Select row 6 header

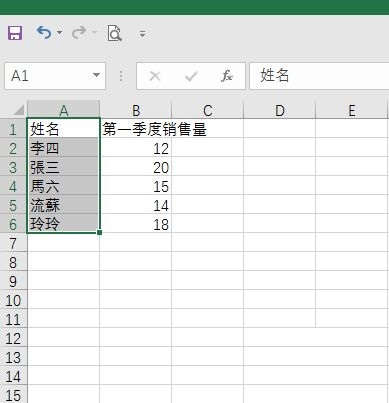coord(13,224)
